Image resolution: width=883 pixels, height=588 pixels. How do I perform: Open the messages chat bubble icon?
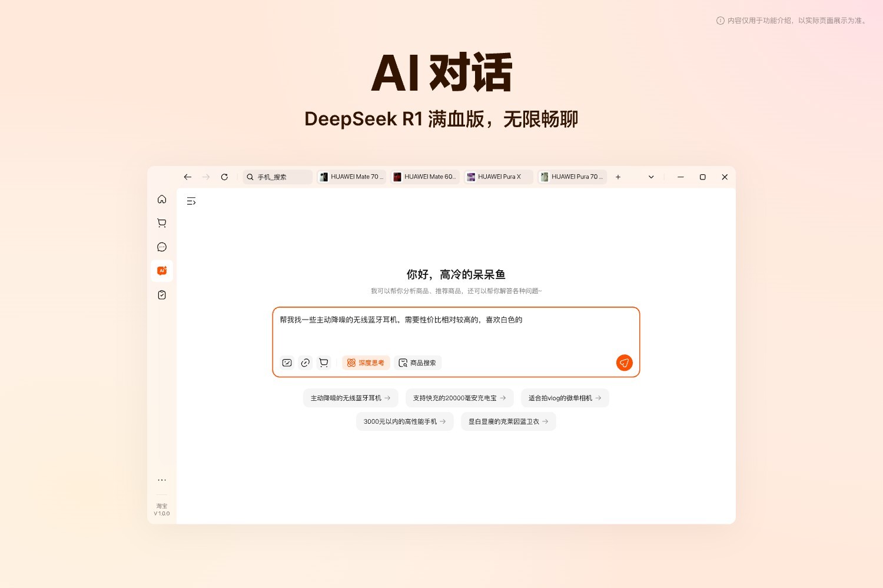tap(162, 247)
